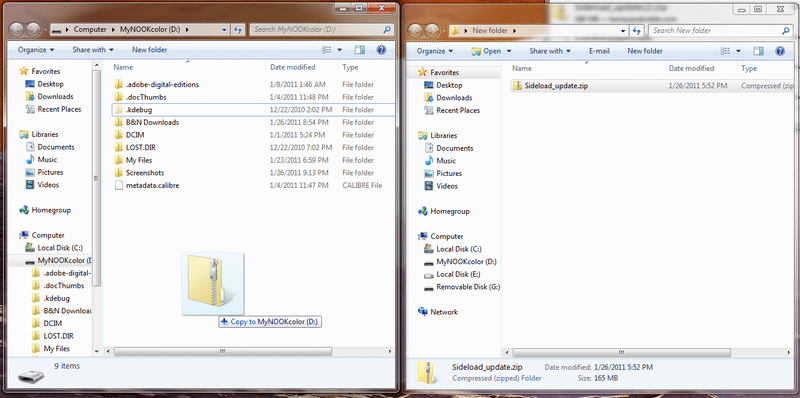Select LOST.DIR folder in left tree
Image resolution: width=800 pixels, height=398 pixels.
coord(58,336)
